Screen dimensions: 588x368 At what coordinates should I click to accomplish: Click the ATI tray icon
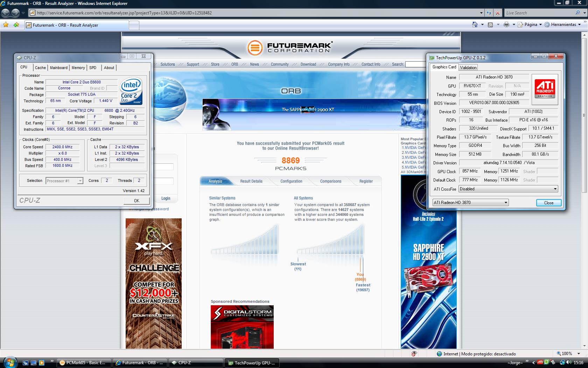540,362
